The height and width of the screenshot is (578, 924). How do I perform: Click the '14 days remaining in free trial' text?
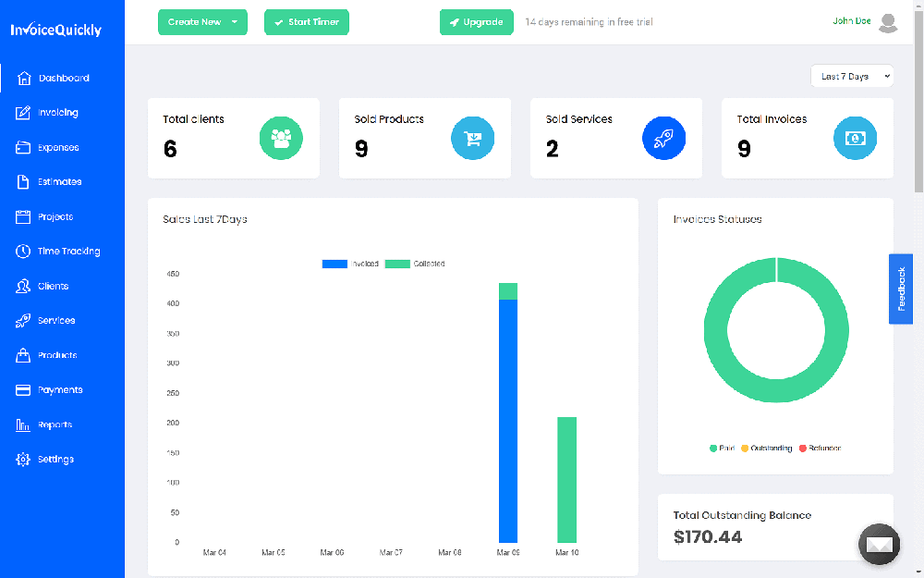click(589, 22)
